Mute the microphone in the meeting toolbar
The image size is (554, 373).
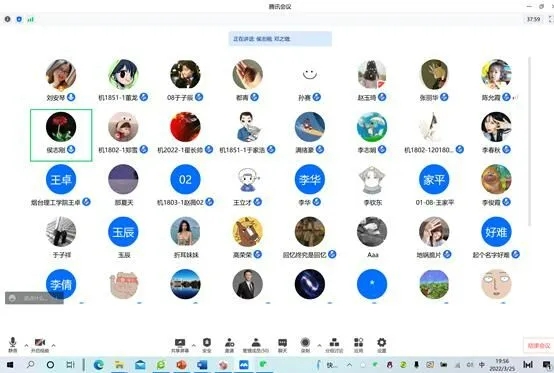[13, 344]
